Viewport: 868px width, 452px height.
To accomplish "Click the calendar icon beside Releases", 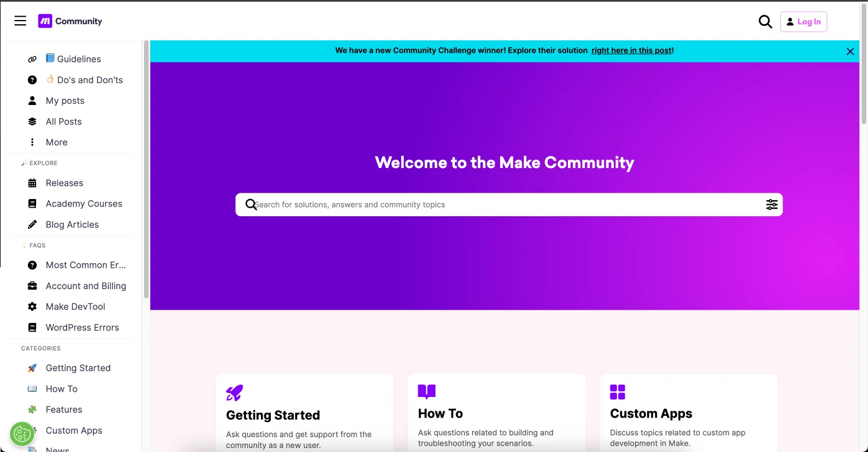I will point(32,183).
